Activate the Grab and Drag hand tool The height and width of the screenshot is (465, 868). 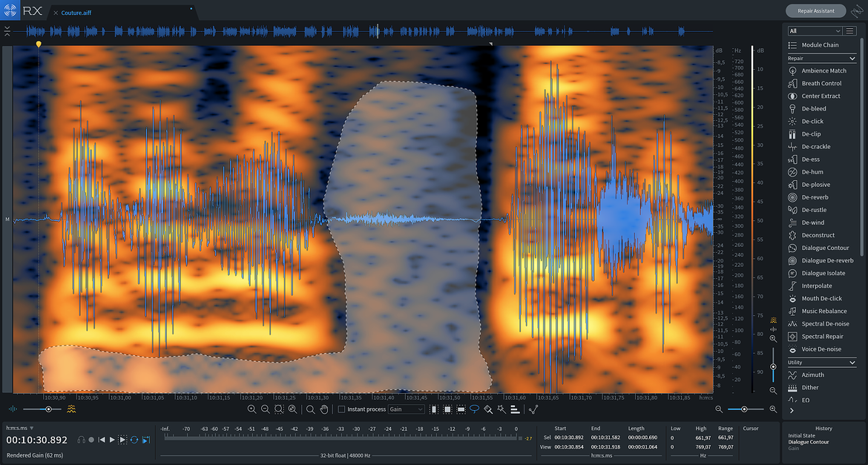[324, 409]
